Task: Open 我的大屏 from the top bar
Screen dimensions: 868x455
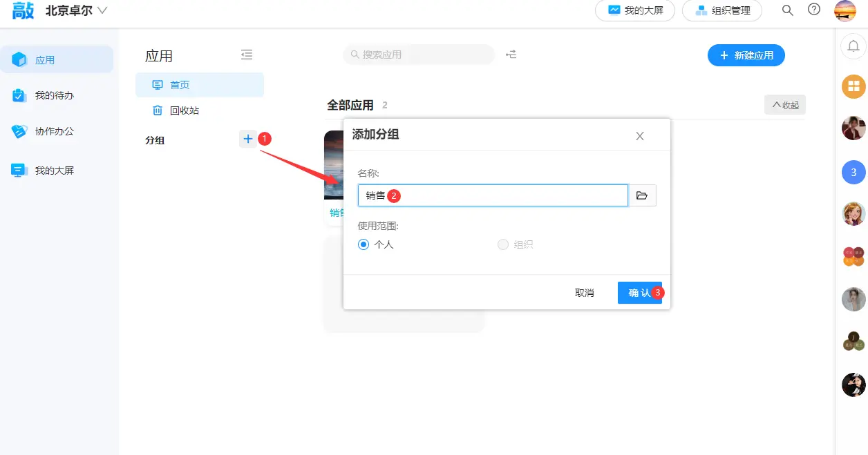Action: pos(635,10)
